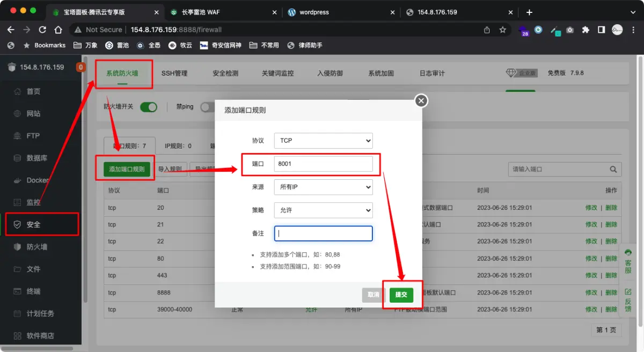The width and height of the screenshot is (644, 352).
Task: Open the 律师助手 bookmark
Action: pos(305,46)
